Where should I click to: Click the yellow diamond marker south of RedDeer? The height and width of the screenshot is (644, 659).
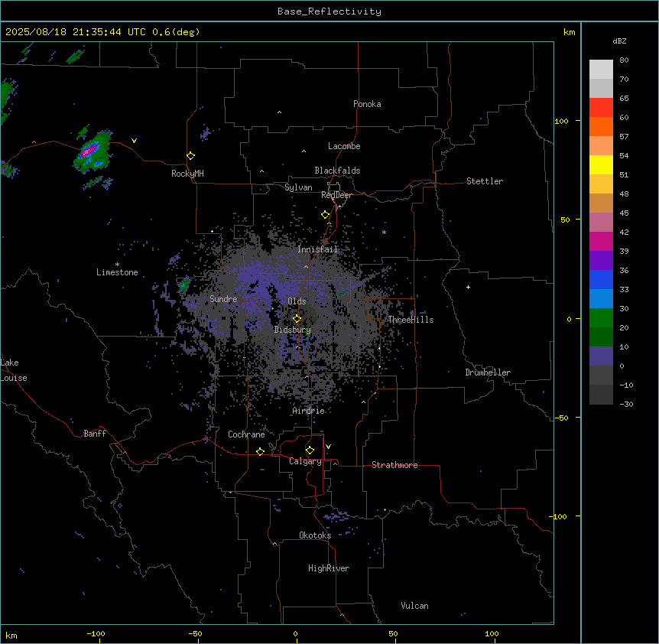click(x=326, y=215)
